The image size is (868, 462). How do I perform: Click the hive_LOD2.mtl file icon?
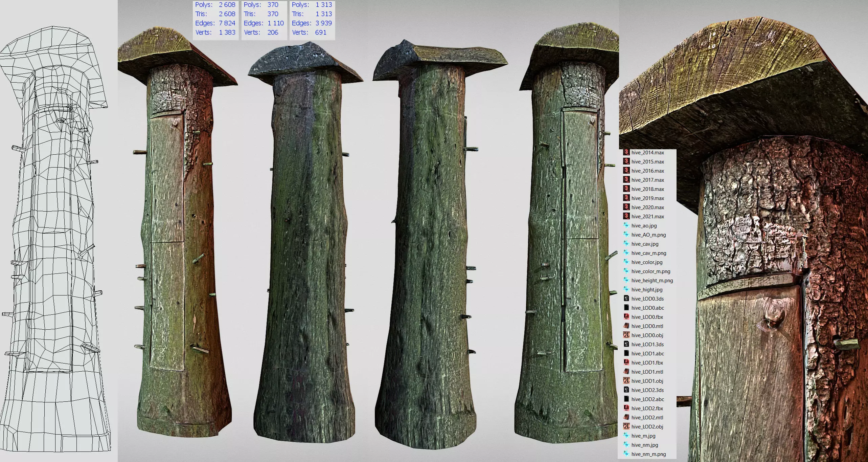coord(626,417)
